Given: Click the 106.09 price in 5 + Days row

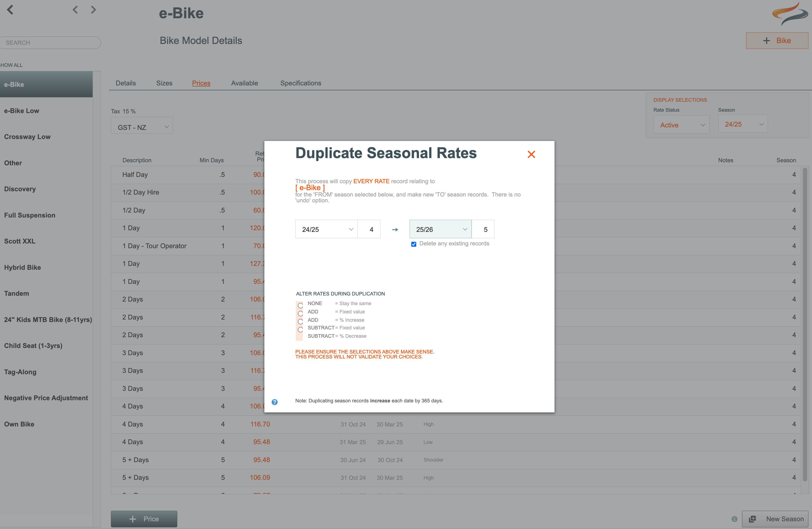Looking at the screenshot, I should coord(260,478).
